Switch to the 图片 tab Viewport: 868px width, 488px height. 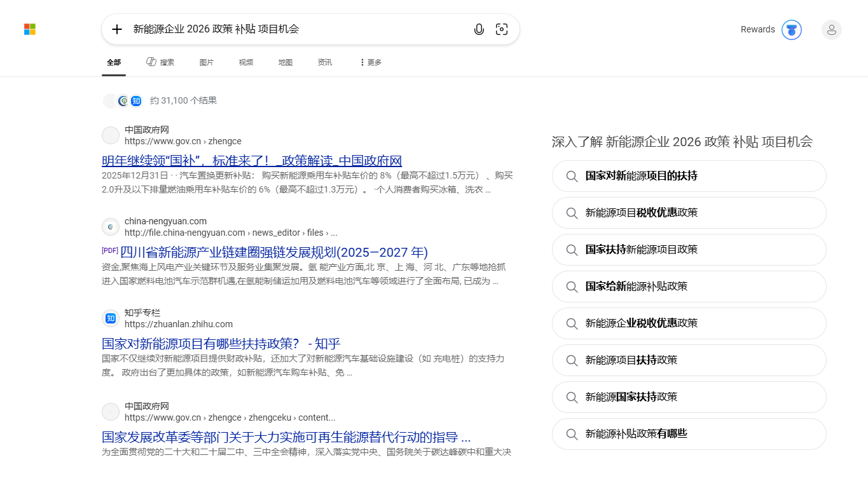click(x=207, y=62)
